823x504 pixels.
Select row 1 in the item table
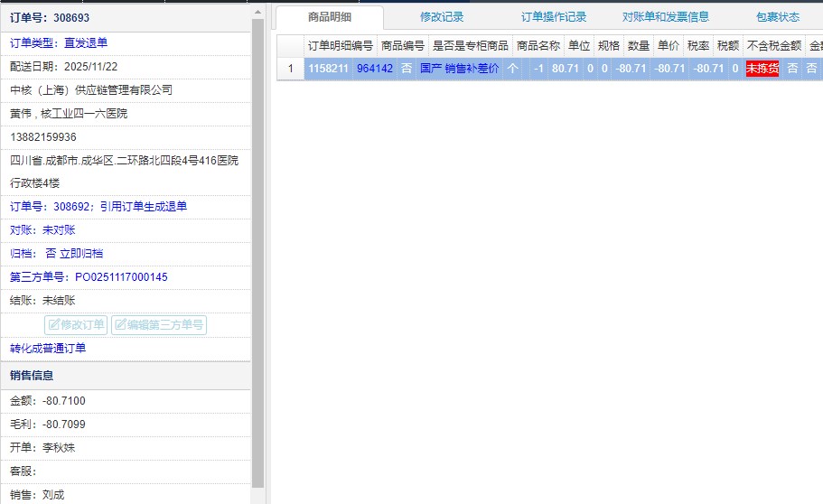pos(290,69)
